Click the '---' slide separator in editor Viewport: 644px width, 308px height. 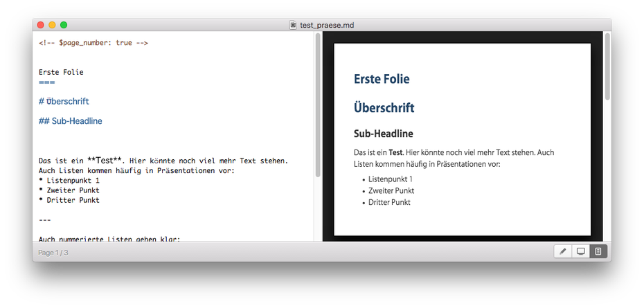click(x=44, y=220)
